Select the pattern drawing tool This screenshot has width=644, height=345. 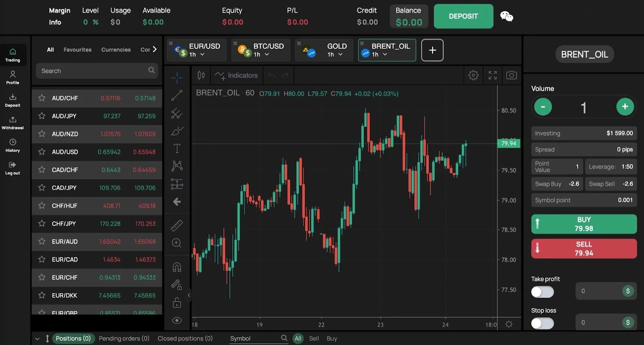pyautogui.click(x=177, y=166)
